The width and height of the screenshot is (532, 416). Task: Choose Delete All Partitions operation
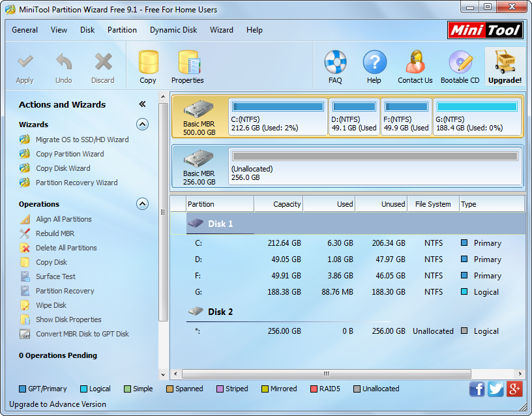coord(66,248)
